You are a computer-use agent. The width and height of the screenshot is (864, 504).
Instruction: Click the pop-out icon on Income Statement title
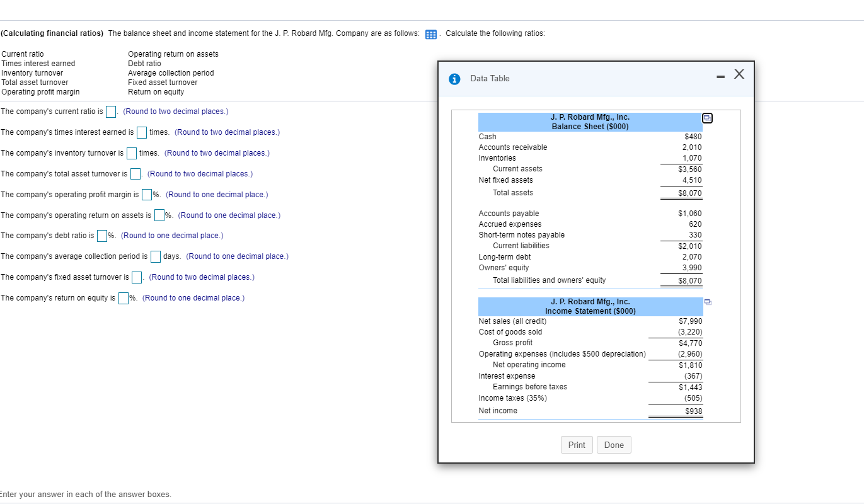click(707, 302)
